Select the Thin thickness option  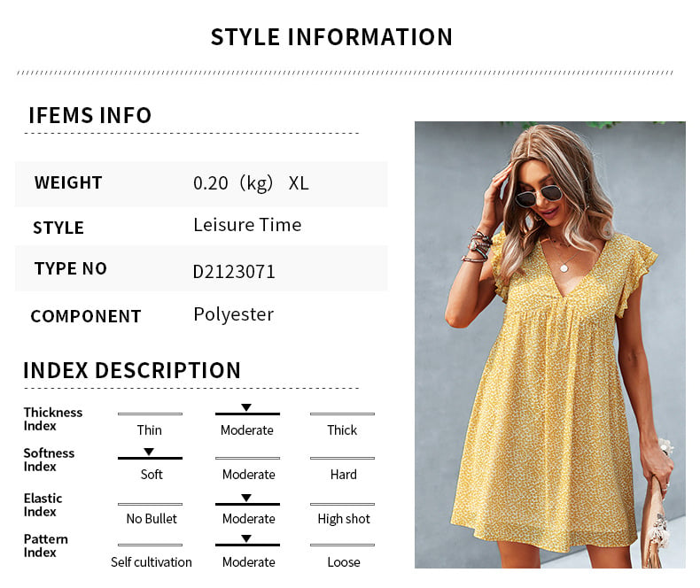(x=150, y=430)
